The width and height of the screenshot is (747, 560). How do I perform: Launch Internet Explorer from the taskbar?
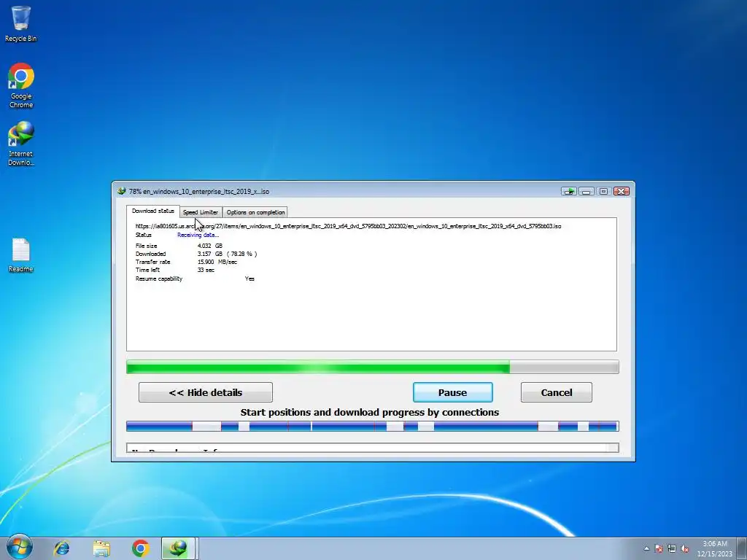pos(61,548)
